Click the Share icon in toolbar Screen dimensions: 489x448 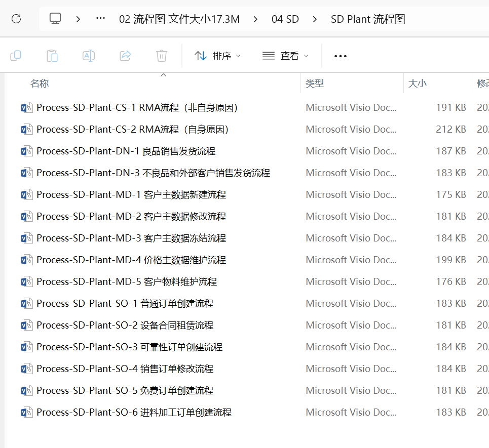click(x=125, y=56)
